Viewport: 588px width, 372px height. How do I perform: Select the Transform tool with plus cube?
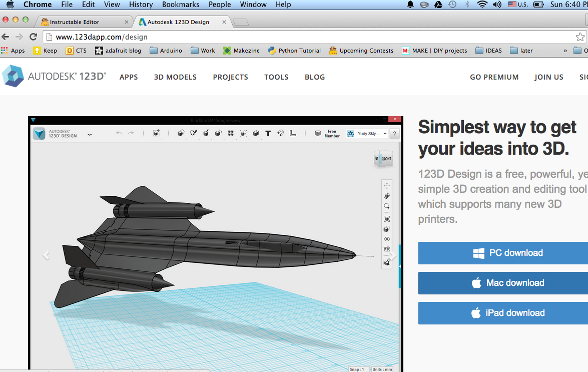pos(156,133)
